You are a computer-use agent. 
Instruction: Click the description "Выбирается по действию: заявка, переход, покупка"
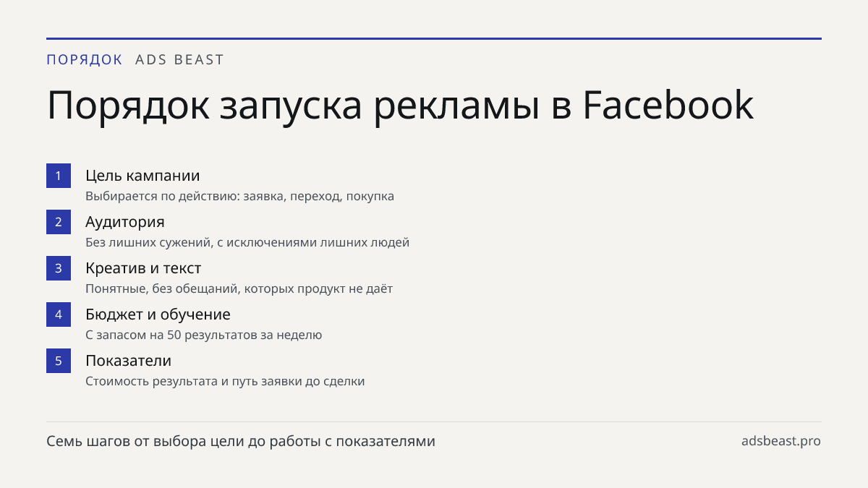pyautogui.click(x=239, y=196)
